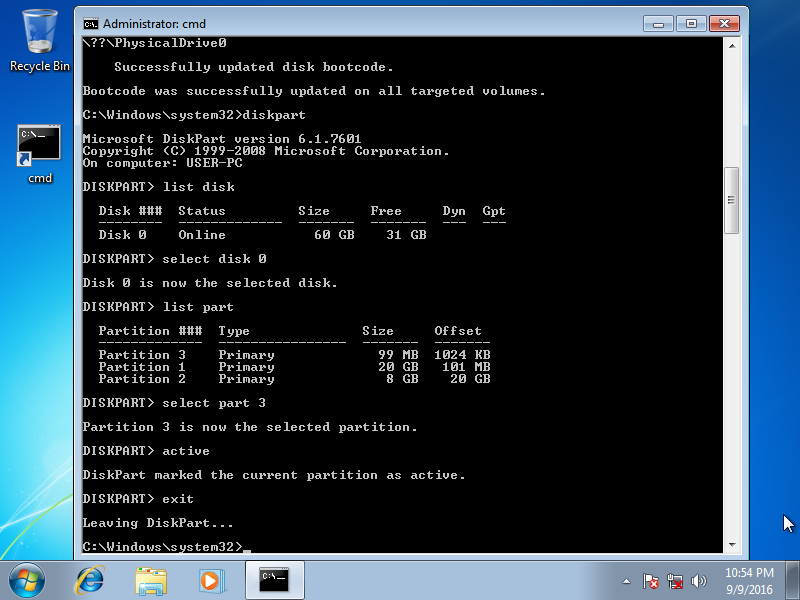Select the cmd shortcut on the desktop
Screen dimensions: 800x600
tap(39, 154)
